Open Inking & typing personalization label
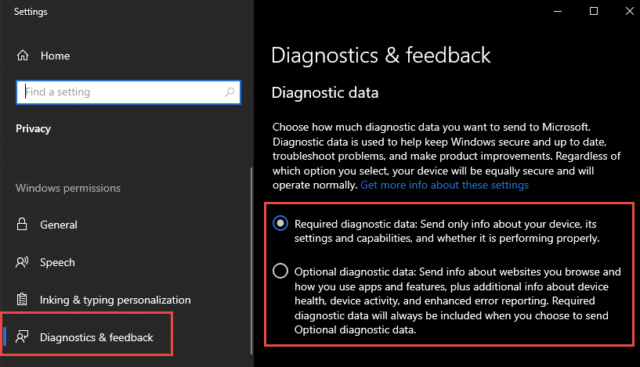This screenshot has height=367, width=640. click(115, 300)
